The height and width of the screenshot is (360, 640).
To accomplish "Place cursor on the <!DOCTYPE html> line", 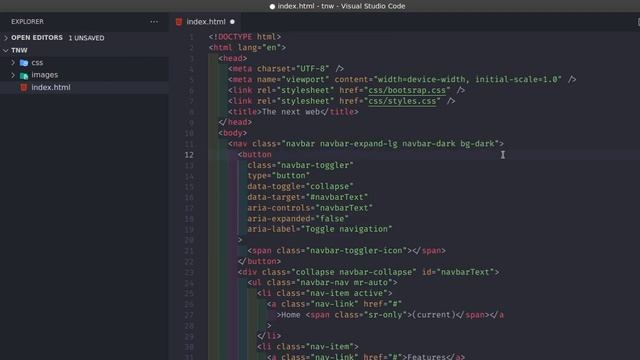I will (x=245, y=37).
